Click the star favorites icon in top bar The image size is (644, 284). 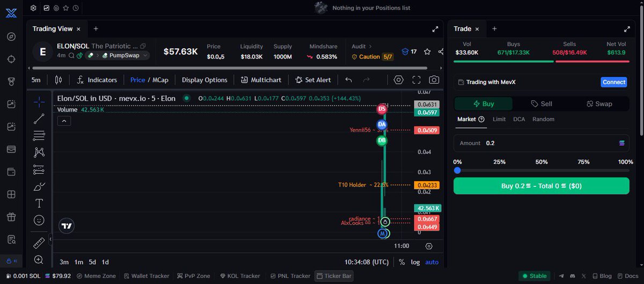tap(65, 8)
